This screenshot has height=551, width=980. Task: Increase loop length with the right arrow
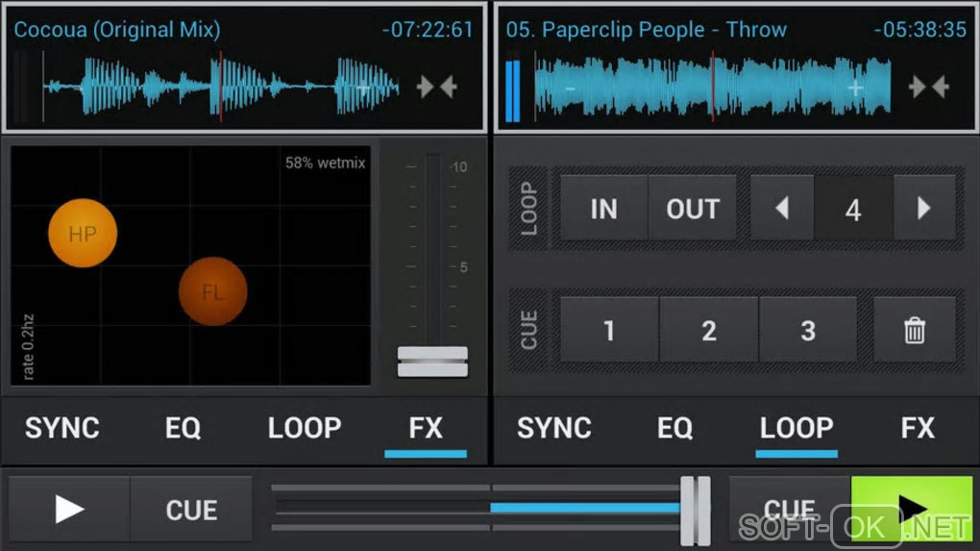[x=923, y=208]
